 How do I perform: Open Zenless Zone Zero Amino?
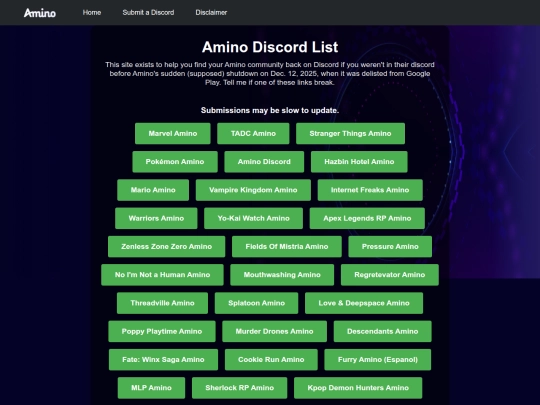tap(166, 247)
